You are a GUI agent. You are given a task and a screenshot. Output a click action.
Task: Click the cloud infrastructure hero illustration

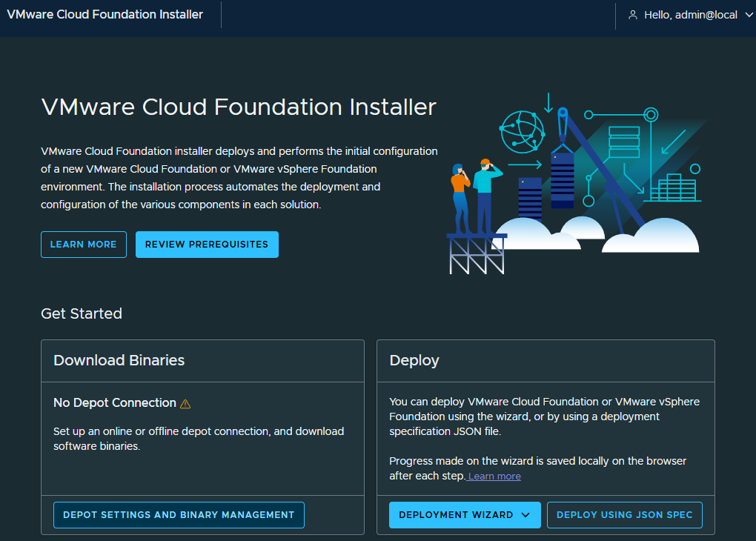tap(576, 184)
